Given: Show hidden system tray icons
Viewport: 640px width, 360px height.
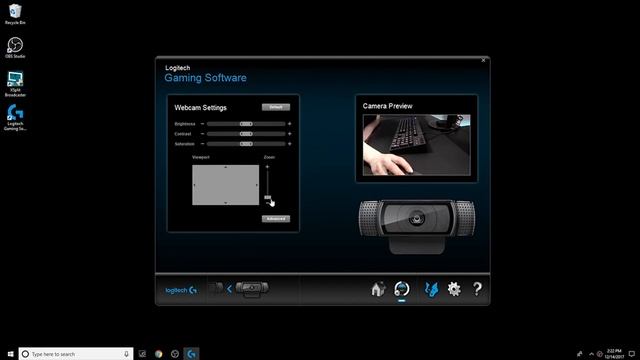Looking at the screenshot, I should [x=591, y=354].
